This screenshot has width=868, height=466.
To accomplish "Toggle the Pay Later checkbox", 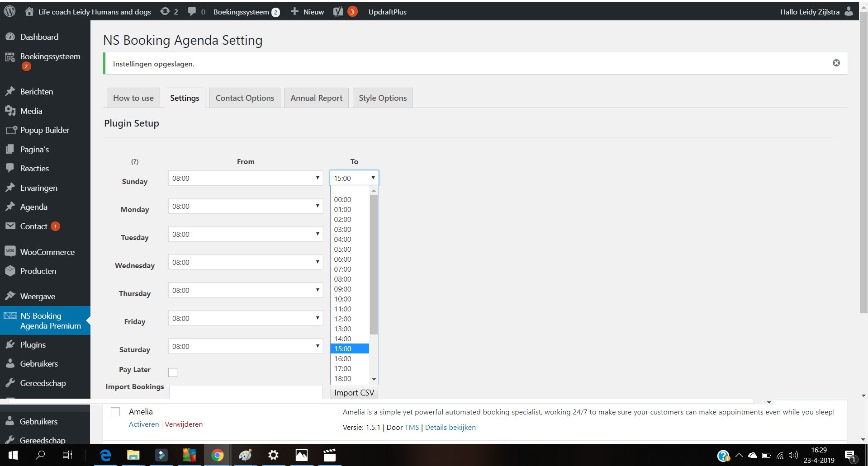I will [x=173, y=372].
